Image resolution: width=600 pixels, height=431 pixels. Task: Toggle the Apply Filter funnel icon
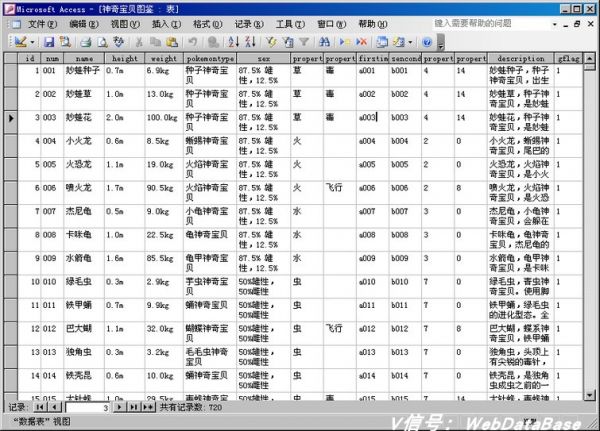click(304, 42)
